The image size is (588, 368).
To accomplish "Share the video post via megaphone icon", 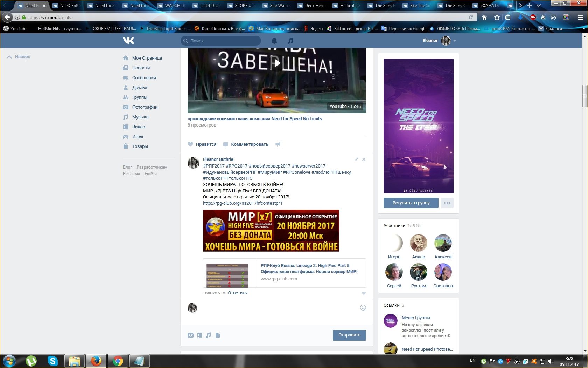I will tap(278, 144).
